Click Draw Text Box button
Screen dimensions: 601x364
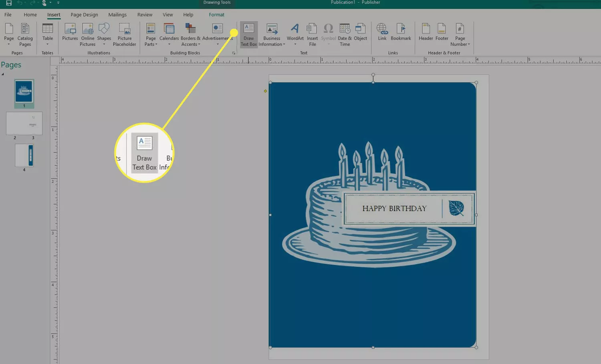[x=249, y=34]
